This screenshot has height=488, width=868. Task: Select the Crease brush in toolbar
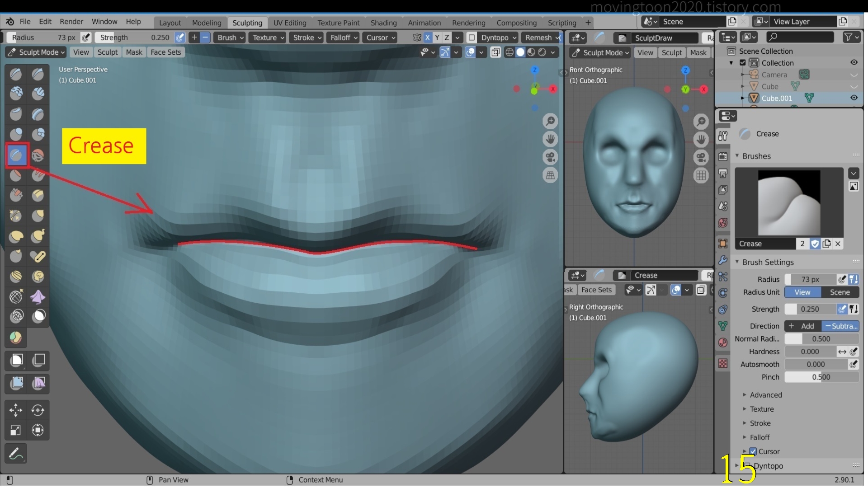click(16, 155)
